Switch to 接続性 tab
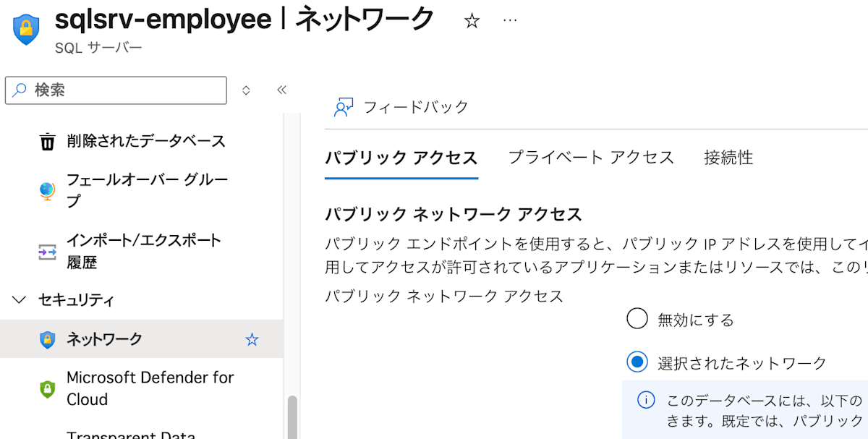The image size is (868, 439). (728, 157)
